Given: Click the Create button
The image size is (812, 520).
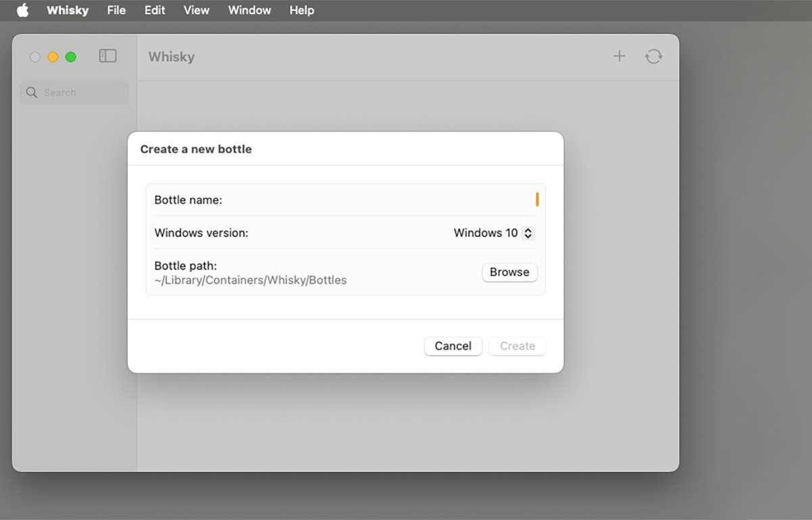Looking at the screenshot, I should [517, 346].
